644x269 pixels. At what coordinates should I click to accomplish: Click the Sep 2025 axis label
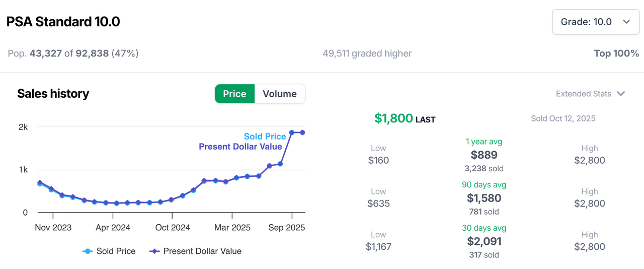287,228
